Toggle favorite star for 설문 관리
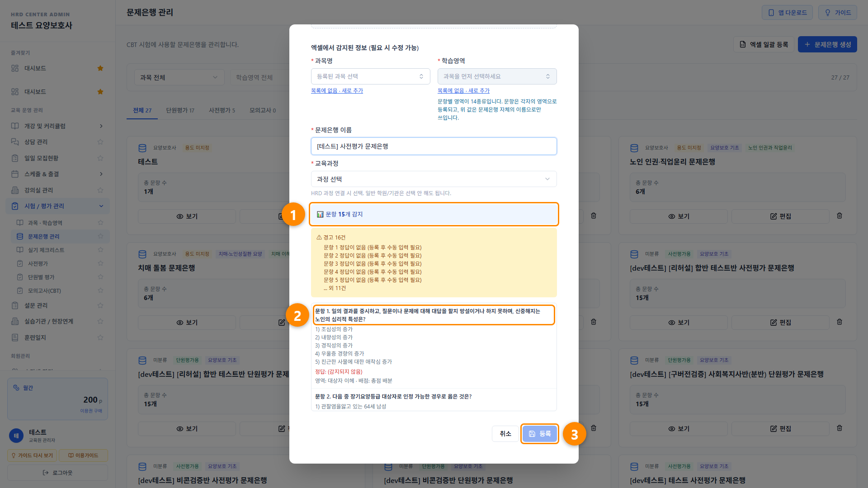This screenshot has width=868, height=488. (x=100, y=305)
